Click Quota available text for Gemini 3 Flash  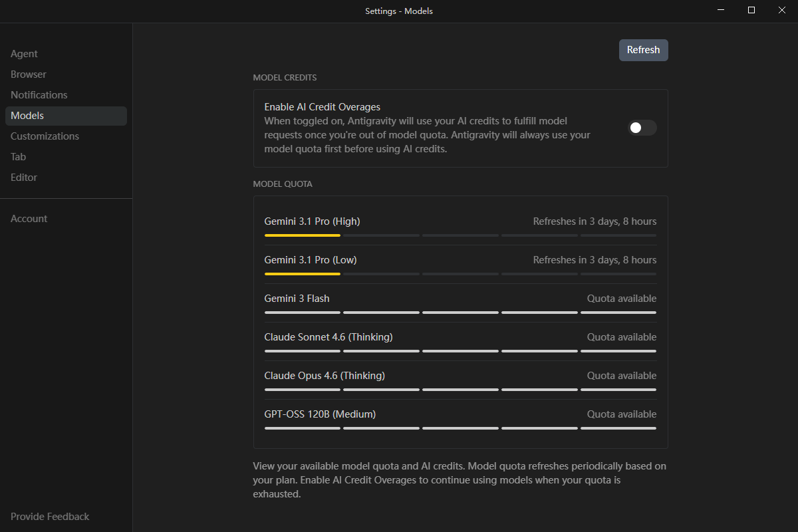coord(622,299)
